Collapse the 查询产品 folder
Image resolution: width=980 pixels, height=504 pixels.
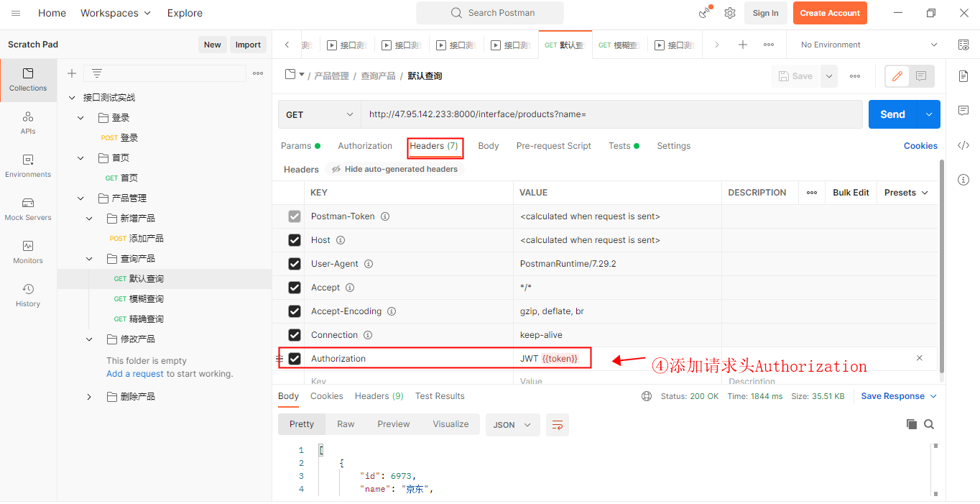click(89, 259)
